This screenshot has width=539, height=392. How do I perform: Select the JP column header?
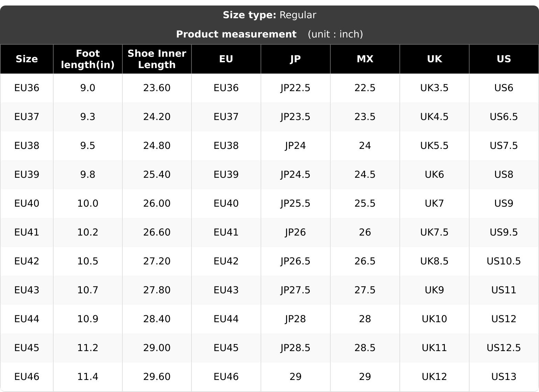coord(295,59)
